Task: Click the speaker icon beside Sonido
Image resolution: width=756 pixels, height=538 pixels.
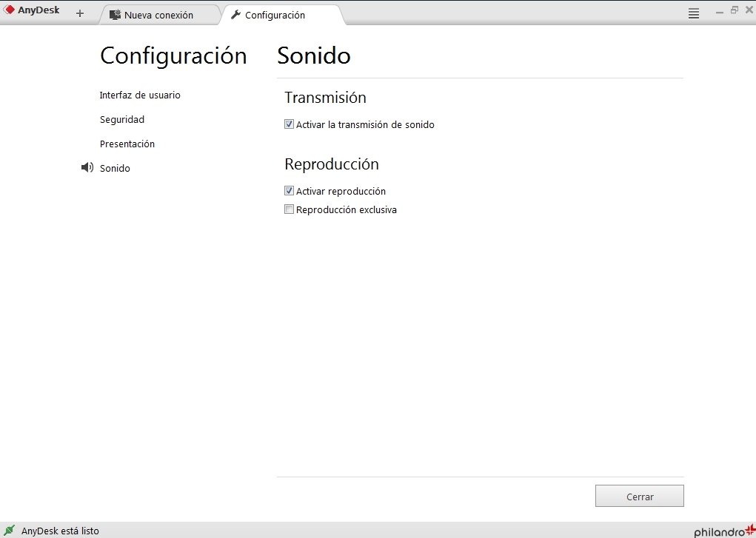Action: coord(87,167)
